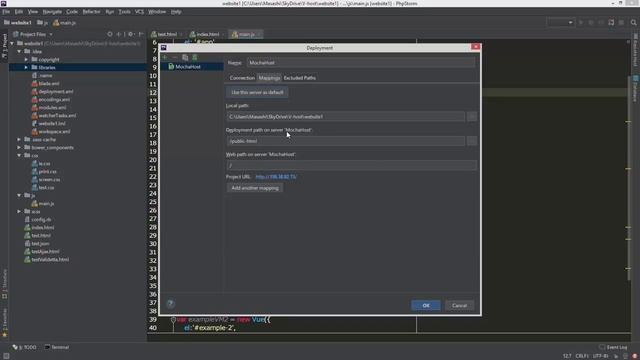
Task: Collapse all in the Project panel
Action: [x=119, y=34]
